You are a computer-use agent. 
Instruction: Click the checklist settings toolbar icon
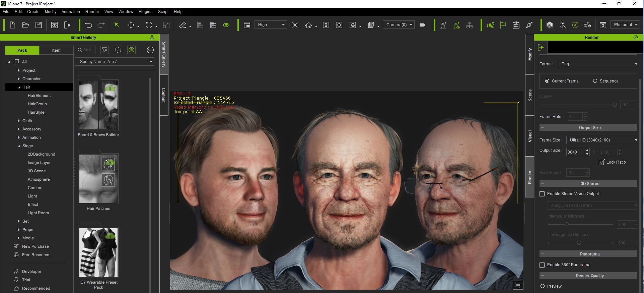516,25
